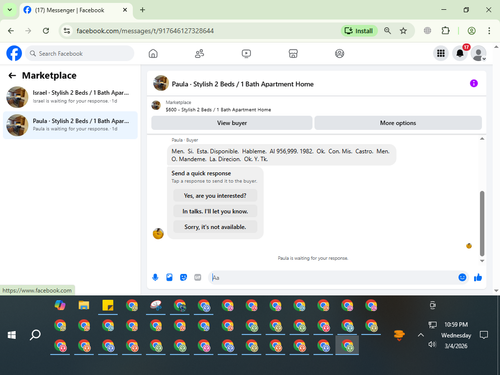Click the chat scrollbar thumb

482,223
